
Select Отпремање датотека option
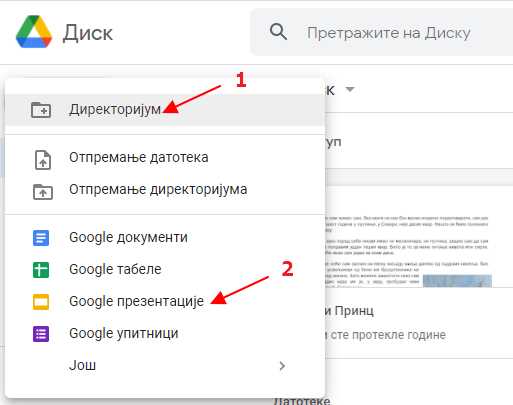[165, 157]
